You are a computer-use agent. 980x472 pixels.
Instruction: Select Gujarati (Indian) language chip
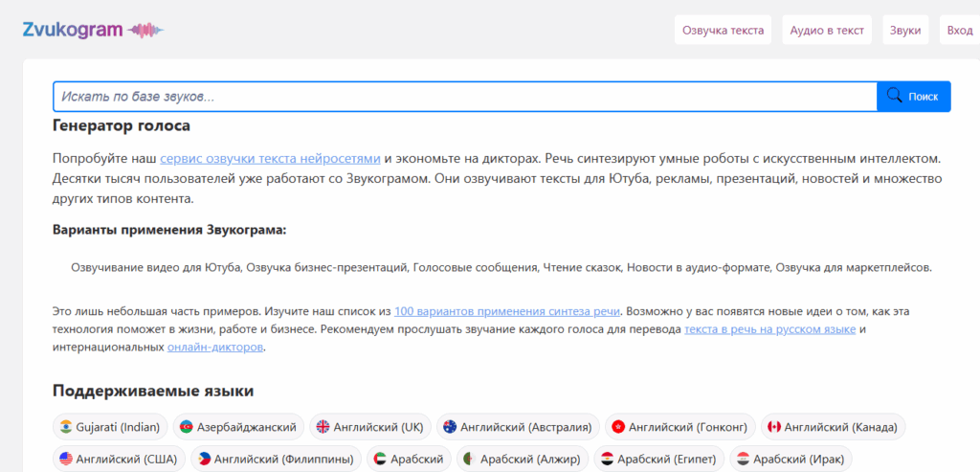pos(110,427)
